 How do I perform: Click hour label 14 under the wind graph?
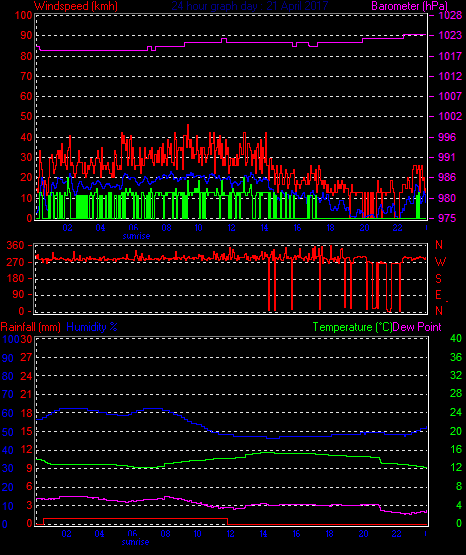pyautogui.click(x=264, y=228)
